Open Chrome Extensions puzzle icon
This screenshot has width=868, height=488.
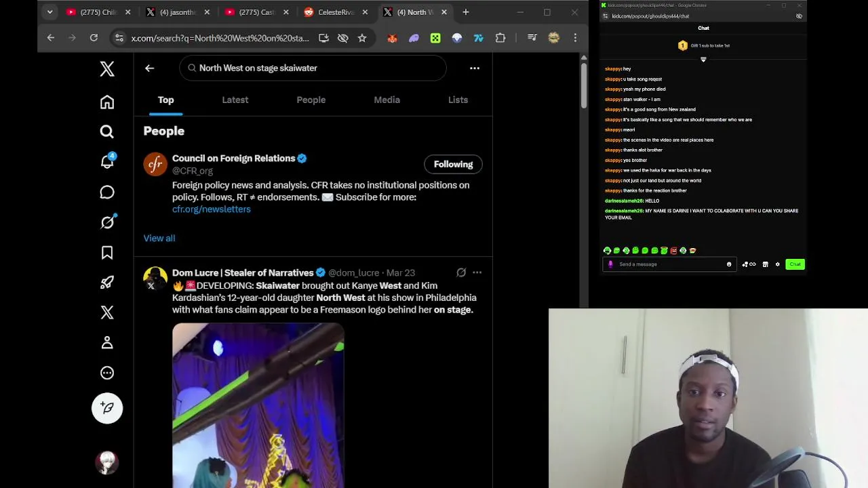click(500, 39)
